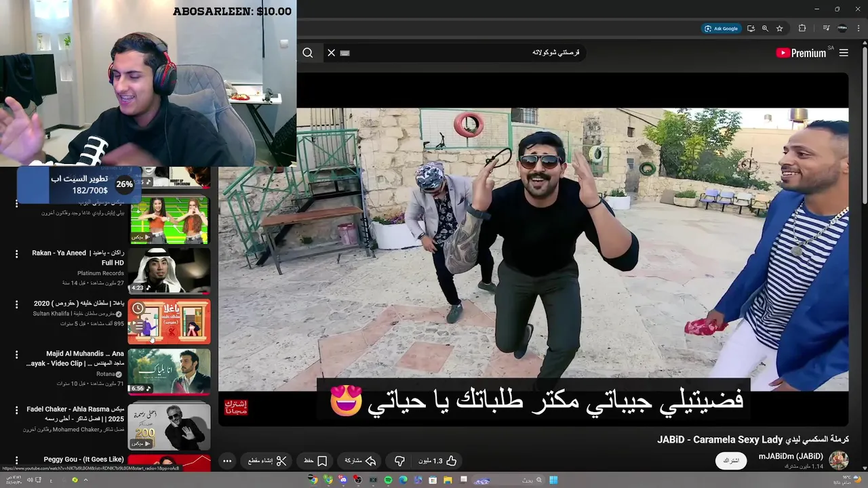Click the scrollbar up arrow

(x=864, y=43)
